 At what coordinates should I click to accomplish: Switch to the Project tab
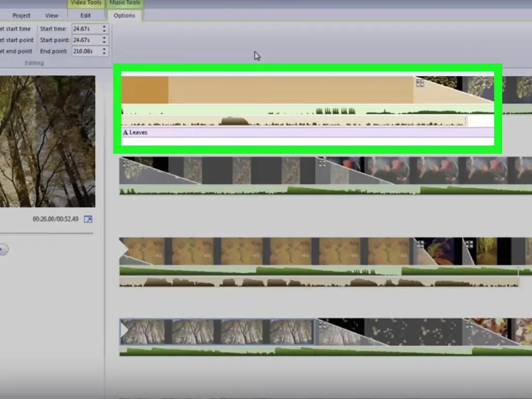[x=21, y=16]
